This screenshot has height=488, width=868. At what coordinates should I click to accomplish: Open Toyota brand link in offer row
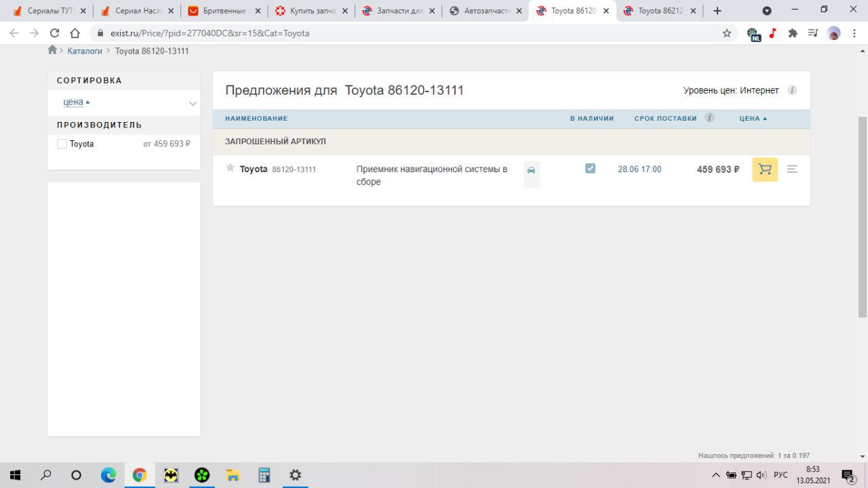tap(254, 169)
